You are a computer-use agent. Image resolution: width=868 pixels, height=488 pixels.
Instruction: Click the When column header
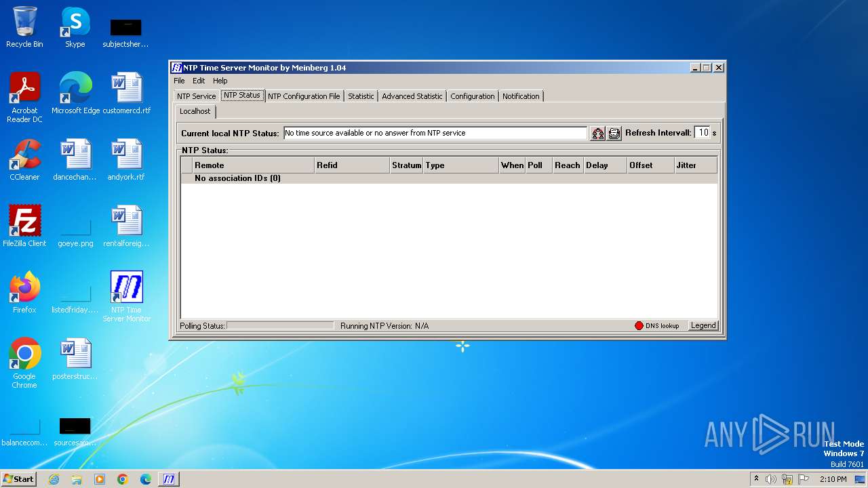(513, 165)
